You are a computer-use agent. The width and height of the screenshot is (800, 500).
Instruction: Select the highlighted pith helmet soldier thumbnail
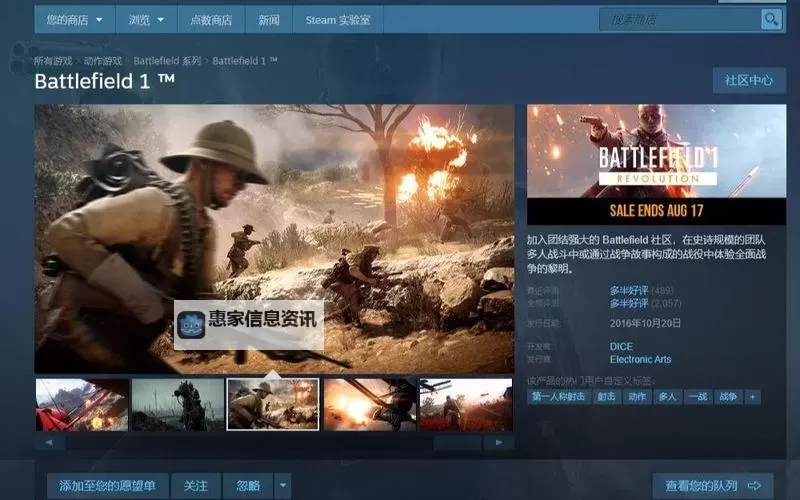(x=273, y=405)
